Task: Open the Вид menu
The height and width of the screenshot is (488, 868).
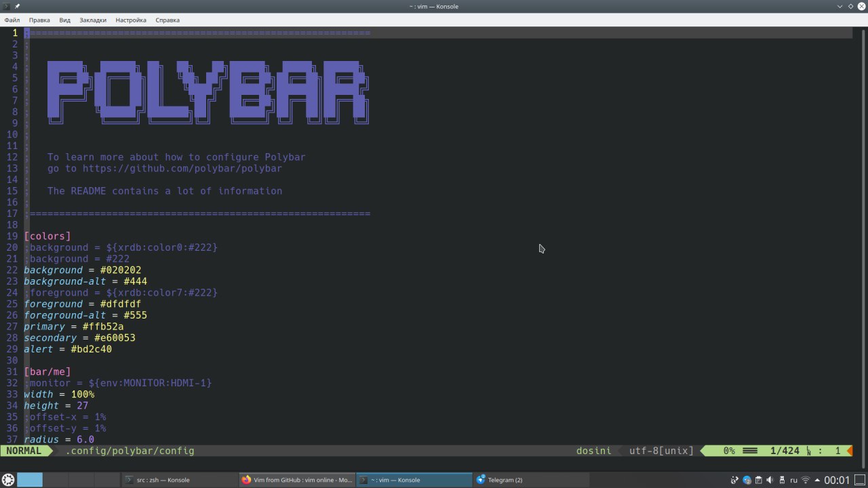Action: click(65, 20)
